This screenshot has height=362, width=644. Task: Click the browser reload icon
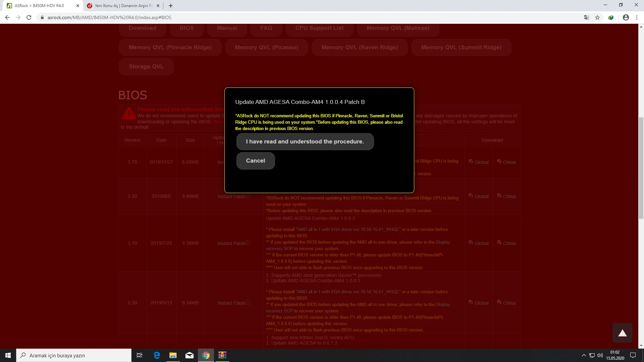(29, 17)
